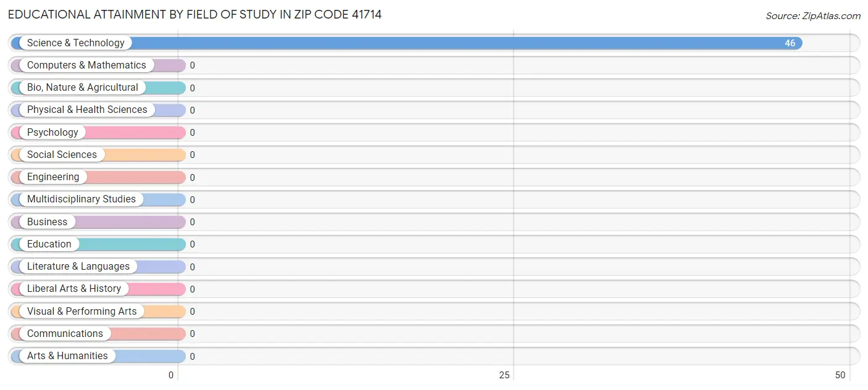Click the 0 value beside Psychology
The height and width of the screenshot is (390, 868).
193,133
